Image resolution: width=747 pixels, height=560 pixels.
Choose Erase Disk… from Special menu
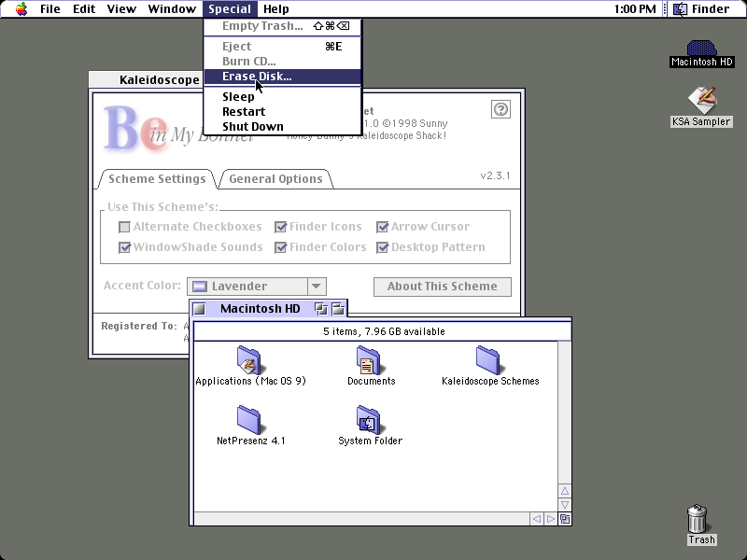click(283, 77)
